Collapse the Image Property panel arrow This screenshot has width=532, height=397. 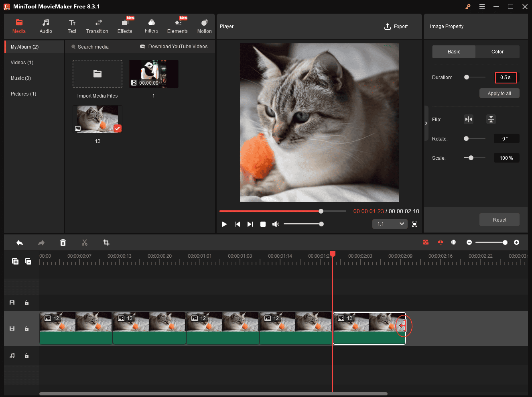point(426,123)
